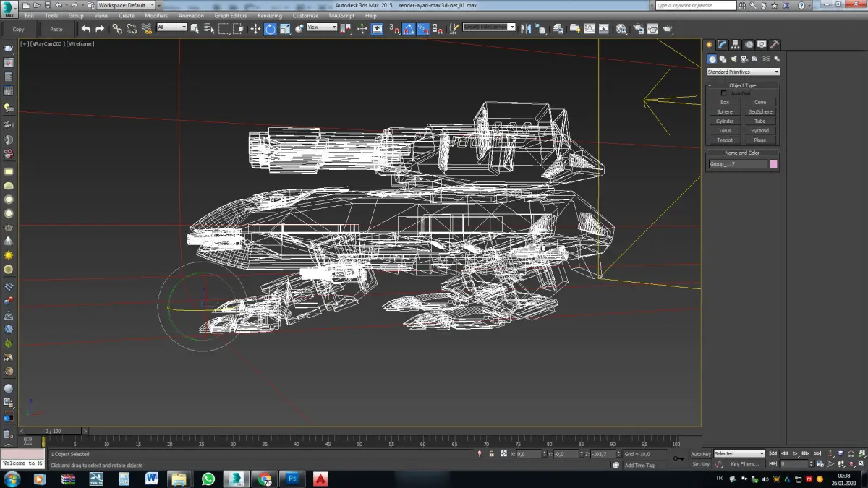Toggle Window/Crossing selection mode
Viewport: 868px width, 488px height.
click(240, 29)
